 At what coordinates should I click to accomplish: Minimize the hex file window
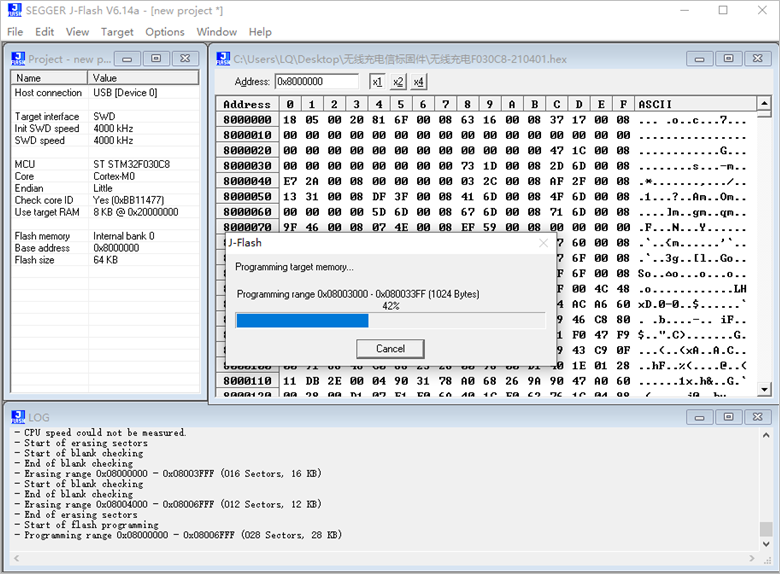pos(699,59)
